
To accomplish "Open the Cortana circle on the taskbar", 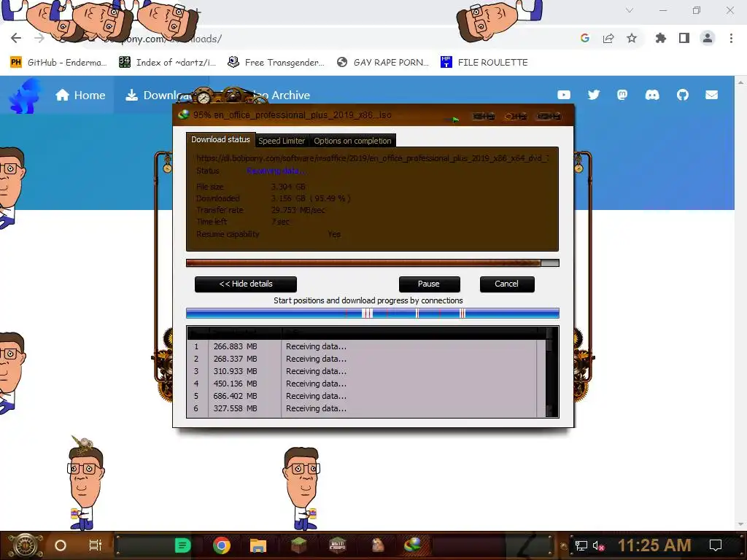I will (61, 545).
